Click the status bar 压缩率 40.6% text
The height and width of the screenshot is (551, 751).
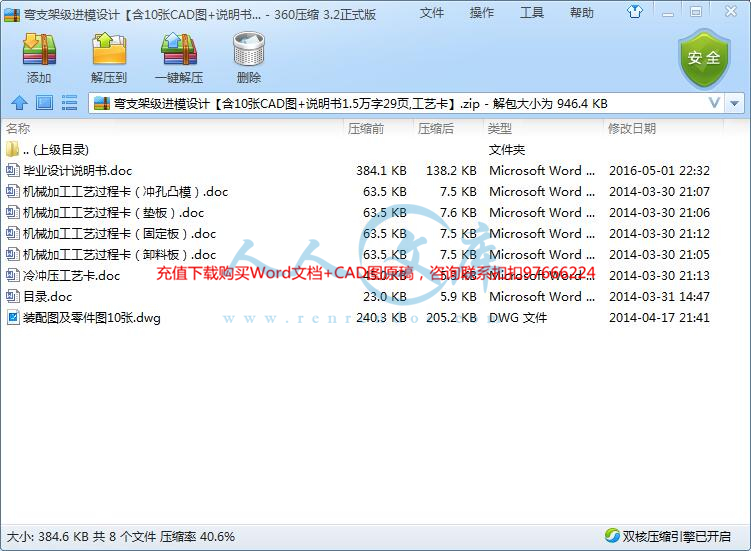[x=197, y=536]
